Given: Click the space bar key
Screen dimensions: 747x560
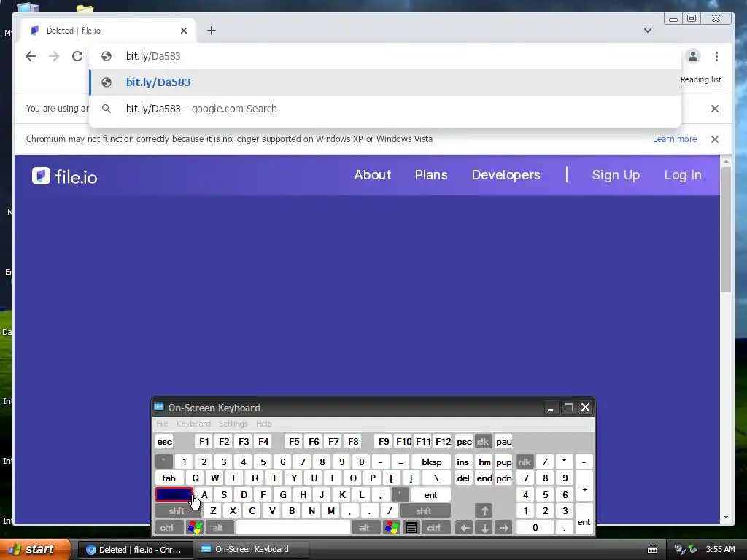Looking at the screenshot, I should [293, 528].
